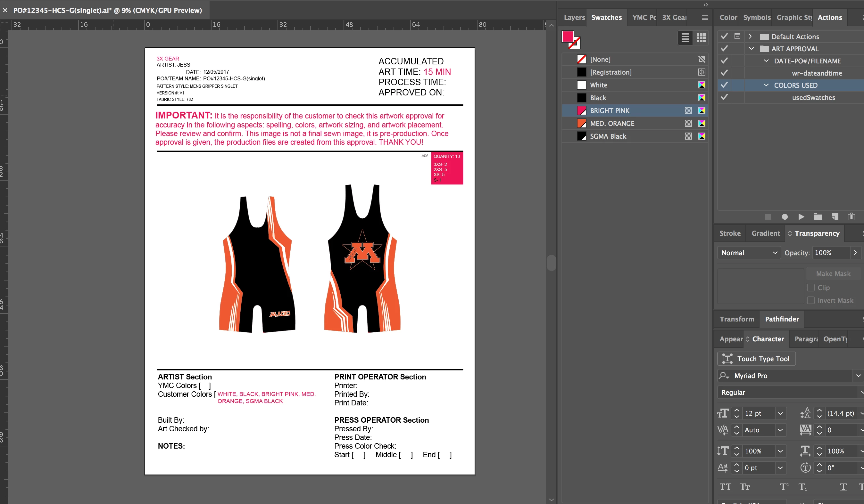Click the All Caps TT icon
This screenshot has height=504, width=864.
click(x=725, y=487)
